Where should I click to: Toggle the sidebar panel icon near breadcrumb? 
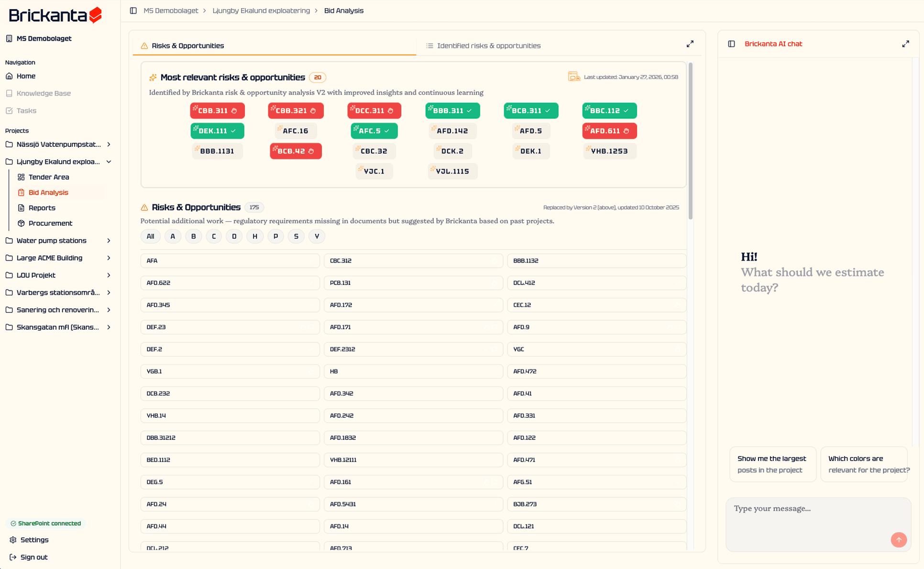pos(133,11)
